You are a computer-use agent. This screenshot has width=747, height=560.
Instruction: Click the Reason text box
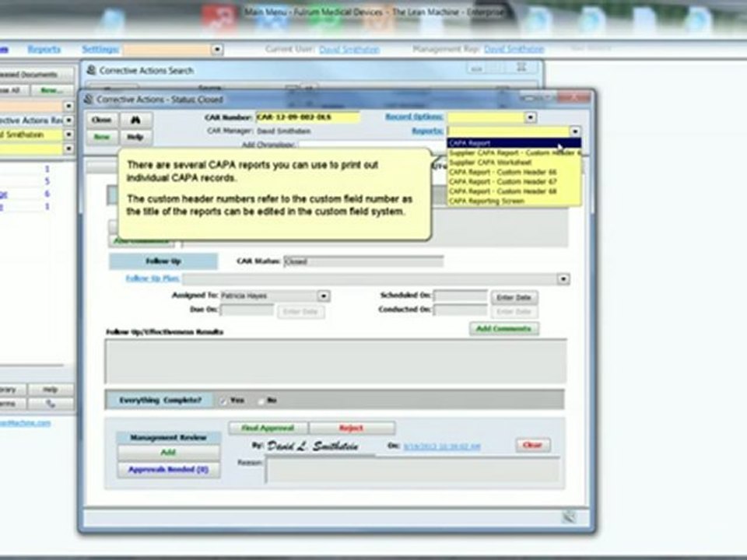click(x=412, y=470)
